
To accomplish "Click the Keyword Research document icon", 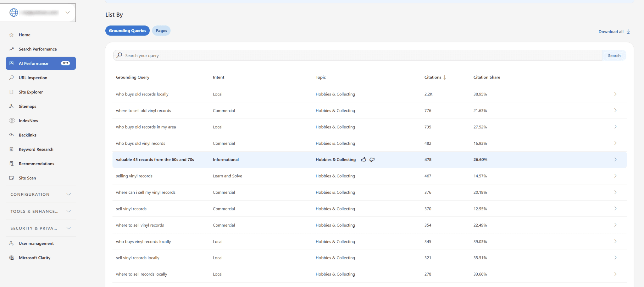I will point(12,149).
